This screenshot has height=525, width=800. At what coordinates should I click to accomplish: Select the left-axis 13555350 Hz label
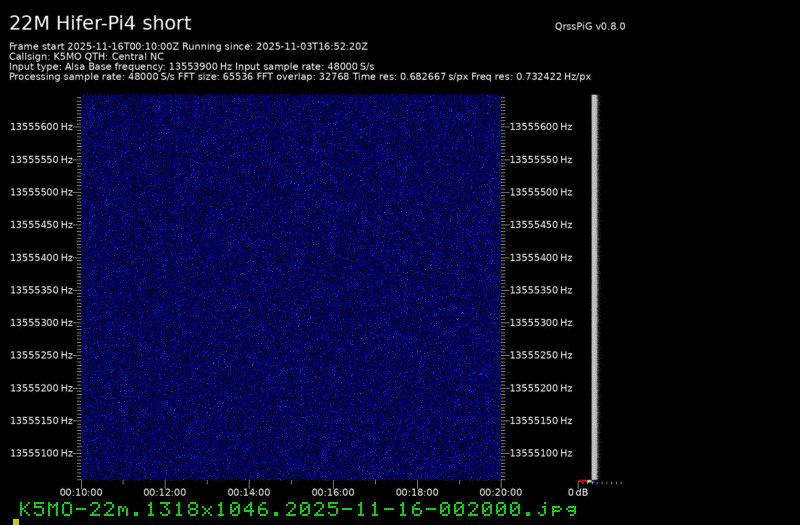(x=41, y=290)
